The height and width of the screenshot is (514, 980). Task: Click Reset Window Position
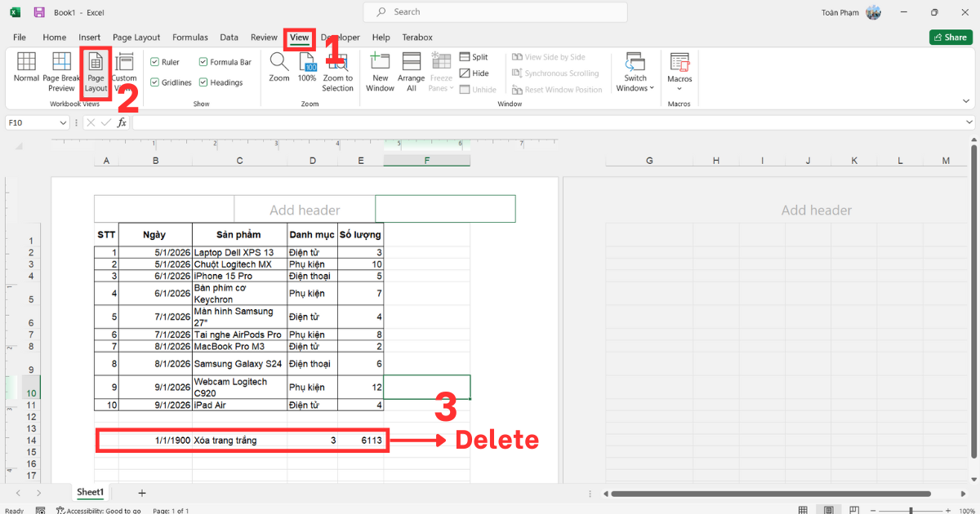(x=557, y=90)
